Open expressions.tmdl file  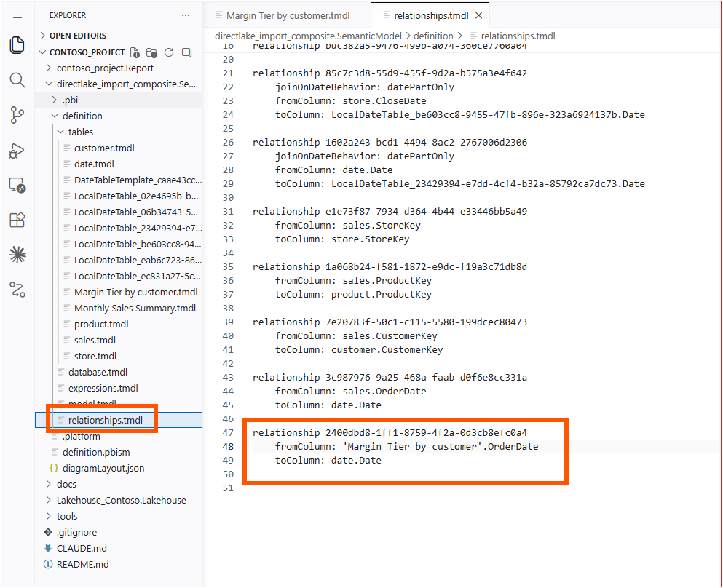(103, 389)
